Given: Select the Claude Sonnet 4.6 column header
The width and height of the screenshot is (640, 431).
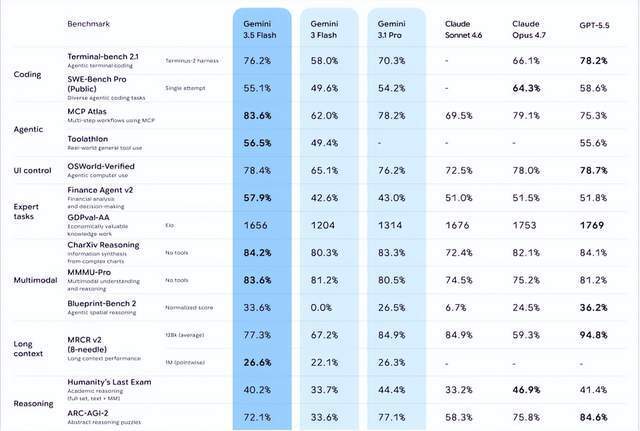Looking at the screenshot, I should [463, 29].
